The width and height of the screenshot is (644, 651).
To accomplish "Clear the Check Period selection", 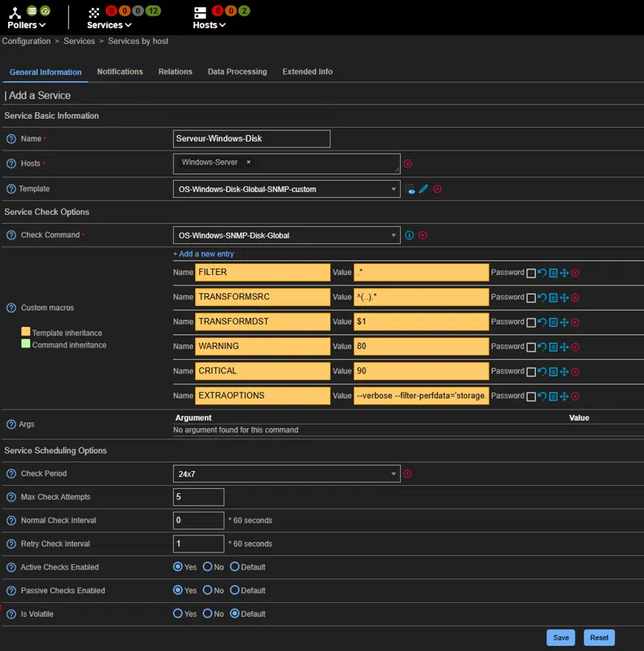I will click(x=408, y=474).
